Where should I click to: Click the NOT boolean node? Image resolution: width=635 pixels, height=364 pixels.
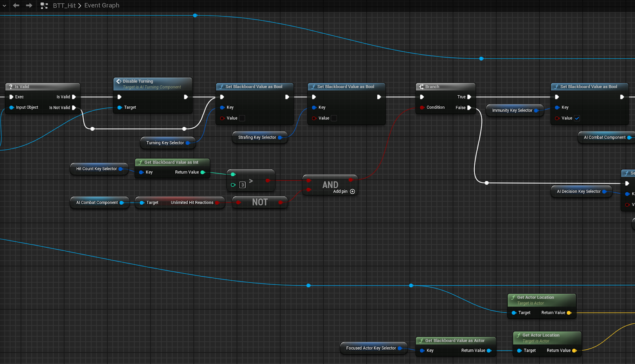(260, 202)
